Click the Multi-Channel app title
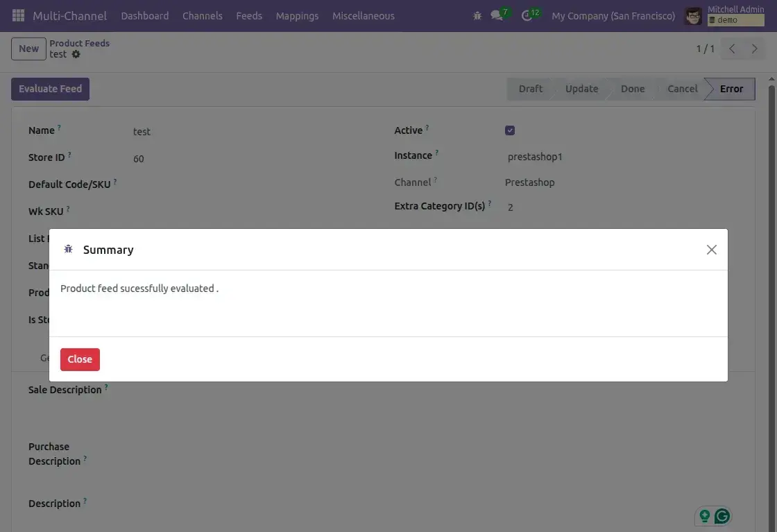Image resolution: width=777 pixels, height=532 pixels. coord(70,16)
